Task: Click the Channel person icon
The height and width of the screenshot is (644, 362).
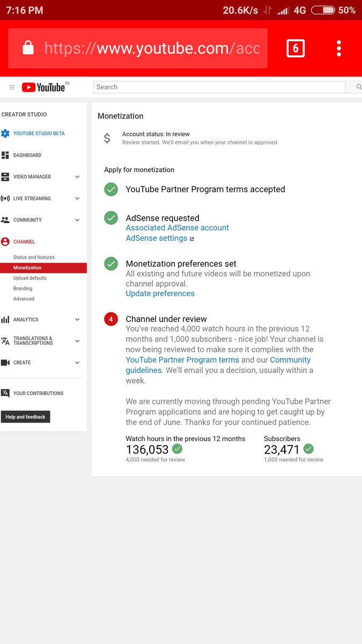Action: (5, 241)
